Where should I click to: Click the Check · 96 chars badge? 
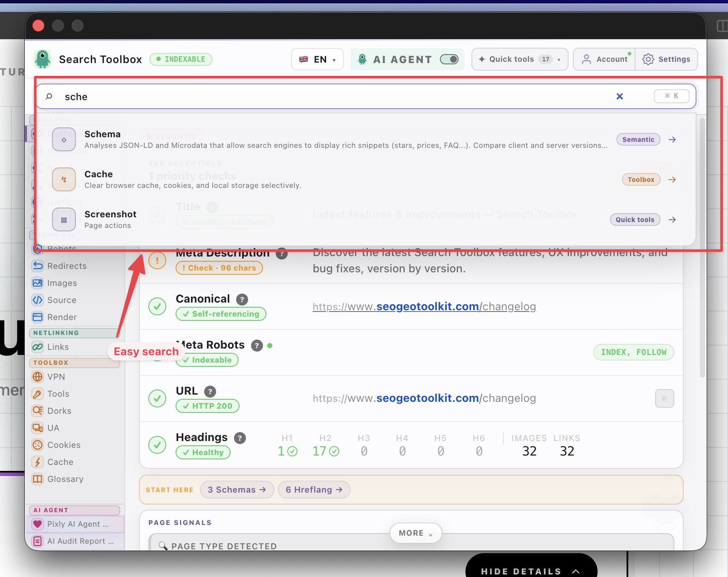[219, 268]
